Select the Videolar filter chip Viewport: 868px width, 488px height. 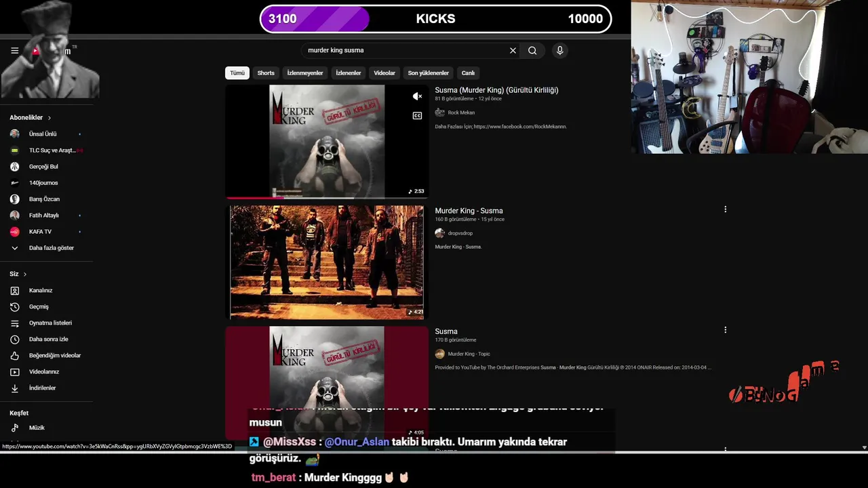[x=384, y=73]
